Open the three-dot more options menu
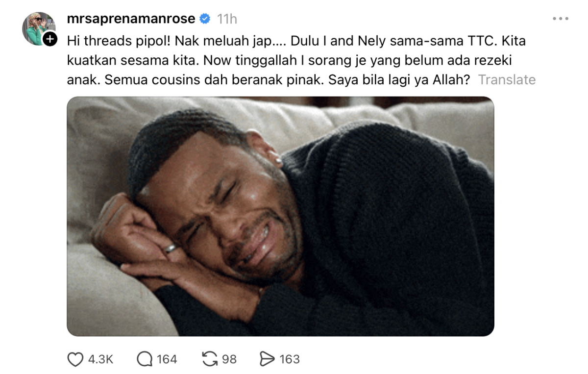Viewport: 588px width, 374px height. (x=560, y=19)
